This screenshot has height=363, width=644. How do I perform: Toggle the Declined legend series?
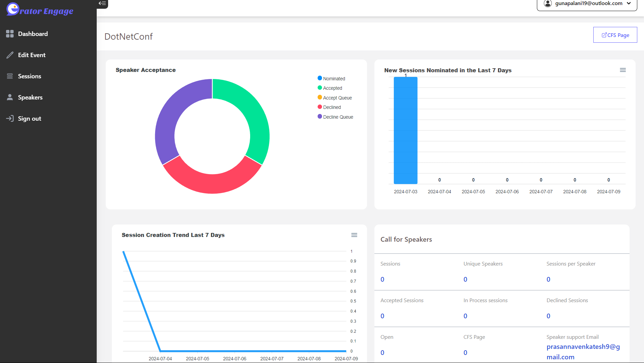pyautogui.click(x=332, y=107)
